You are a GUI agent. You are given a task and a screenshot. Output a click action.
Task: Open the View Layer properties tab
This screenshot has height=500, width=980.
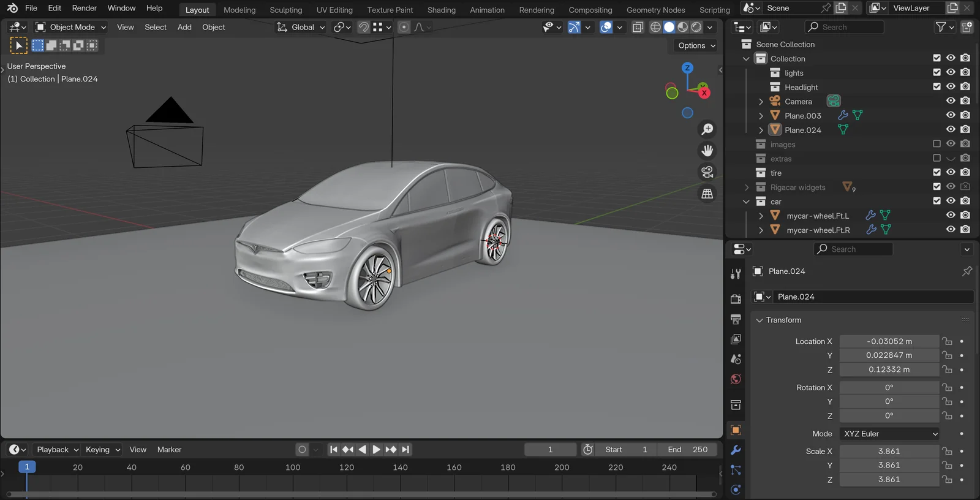pos(736,339)
